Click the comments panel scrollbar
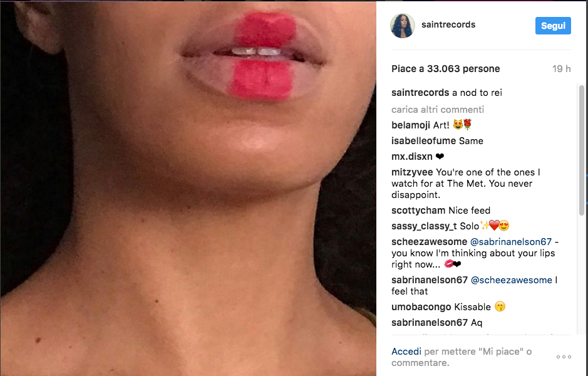 [582, 150]
